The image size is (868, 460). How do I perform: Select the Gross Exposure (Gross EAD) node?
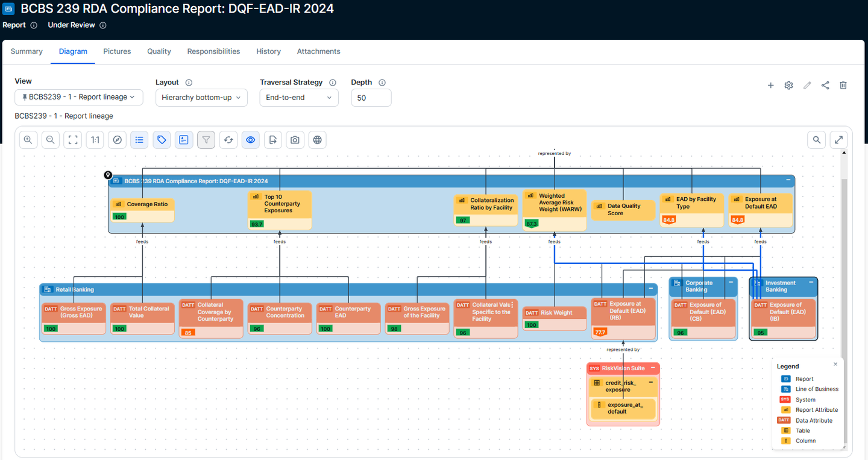pos(74,319)
